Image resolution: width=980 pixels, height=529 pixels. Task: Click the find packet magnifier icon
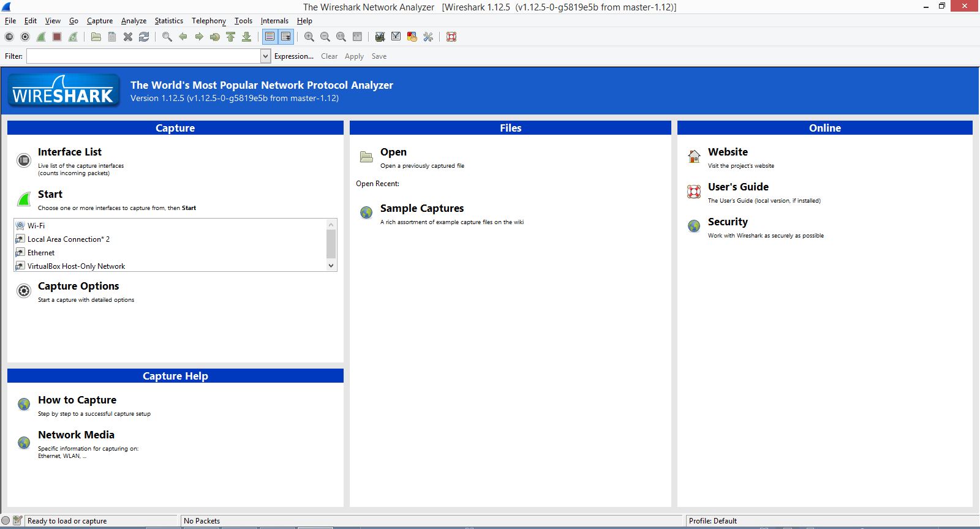pyautogui.click(x=167, y=37)
